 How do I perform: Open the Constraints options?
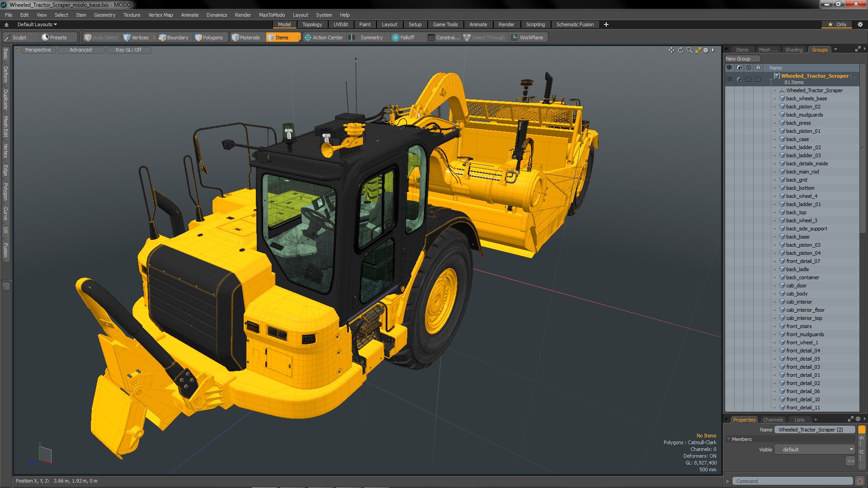click(443, 38)
